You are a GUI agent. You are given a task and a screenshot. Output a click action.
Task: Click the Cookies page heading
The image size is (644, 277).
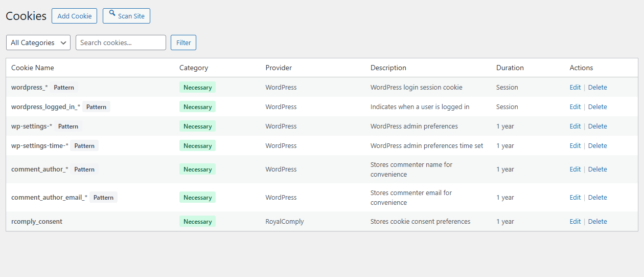click(x=26, y=16)
